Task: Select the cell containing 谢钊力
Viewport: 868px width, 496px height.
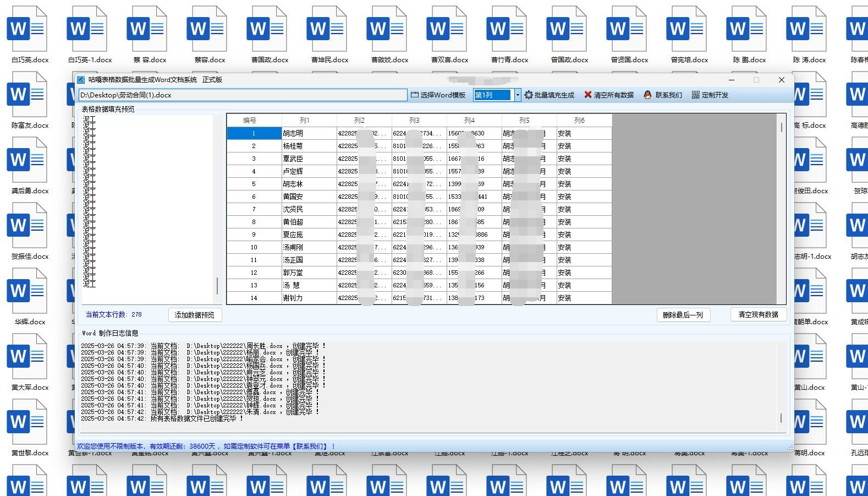Action: (x=309, y=298)
